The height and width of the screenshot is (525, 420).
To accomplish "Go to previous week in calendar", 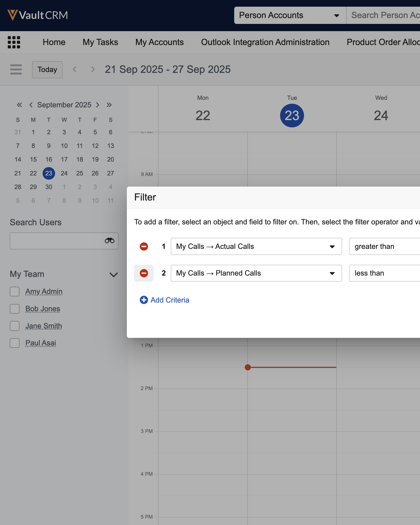I will [x=75, y=70].
